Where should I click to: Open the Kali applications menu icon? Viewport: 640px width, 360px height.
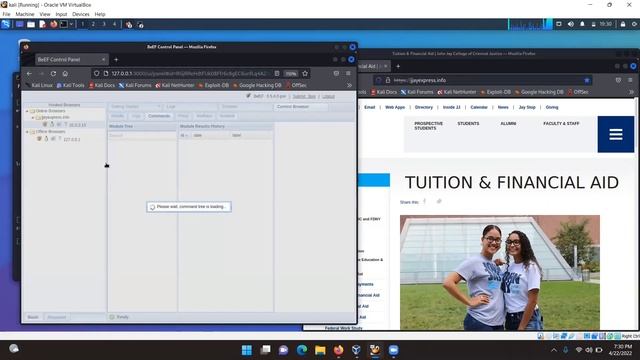[6, 24]
